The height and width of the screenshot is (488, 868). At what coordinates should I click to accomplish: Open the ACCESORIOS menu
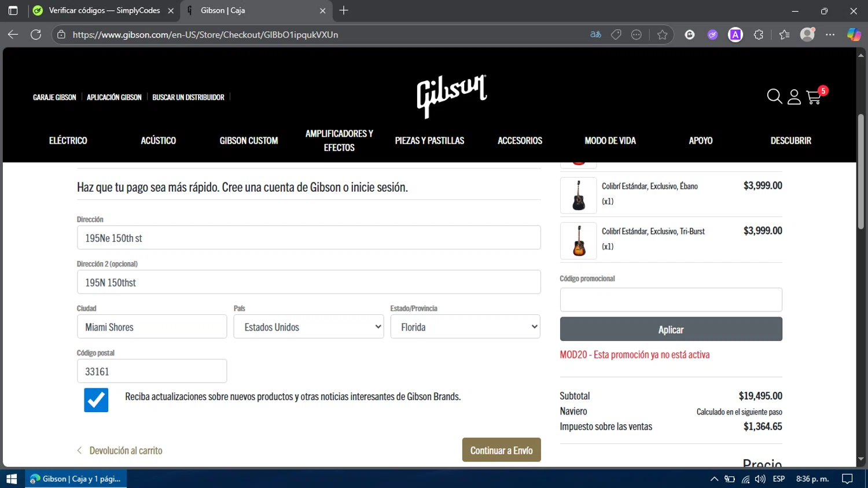520,141
